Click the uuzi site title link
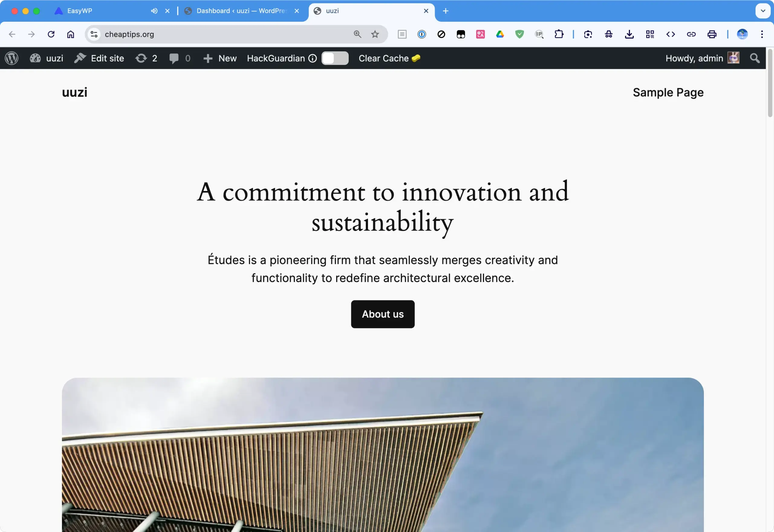 point(75,92)
